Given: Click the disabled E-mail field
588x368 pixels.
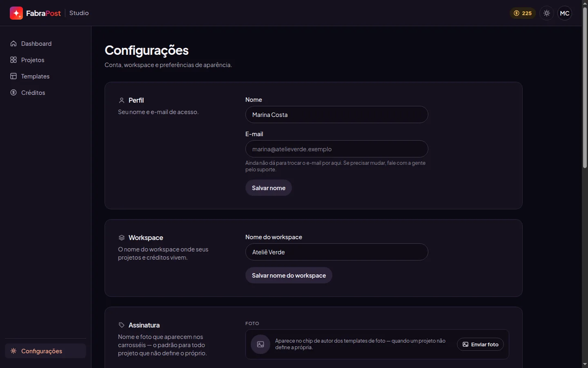Looking at the screenshot, I should [x=336, y=149].
